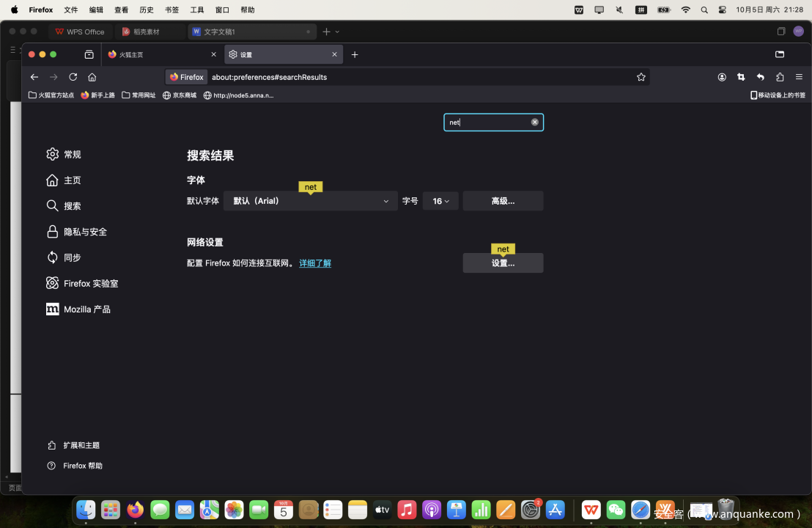The image size is (812, 528).
Task: Open the 历史 menu in the menu bar
Action: (x=147, y=10)
